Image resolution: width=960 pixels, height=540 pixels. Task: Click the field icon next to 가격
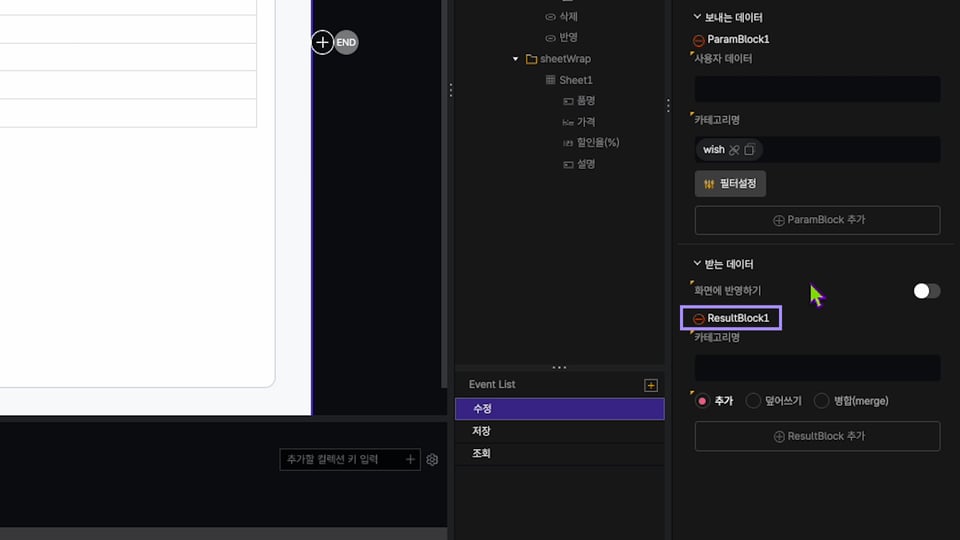pos(568,122)
